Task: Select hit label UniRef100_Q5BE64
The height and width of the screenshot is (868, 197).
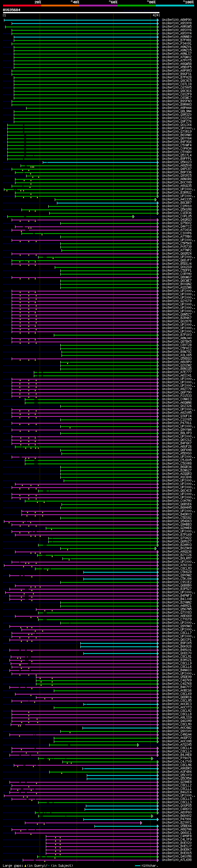Action: coord(176,826)
